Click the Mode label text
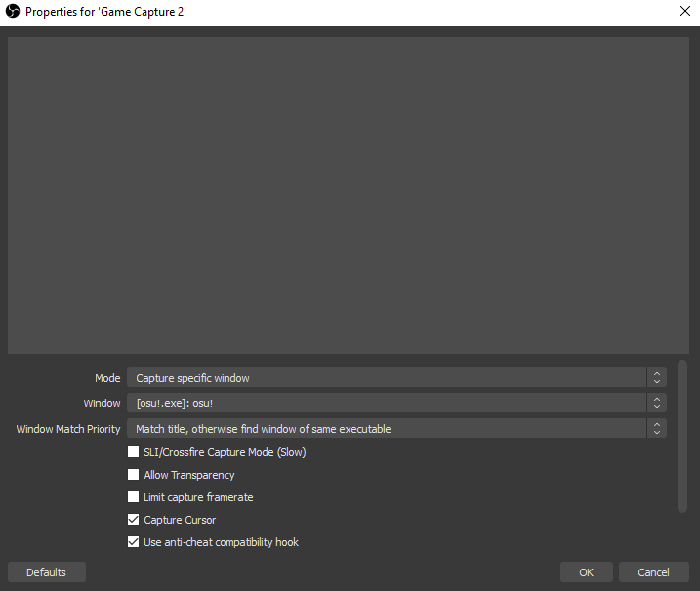Screen dimensions: 700x591 coord(107,378)
